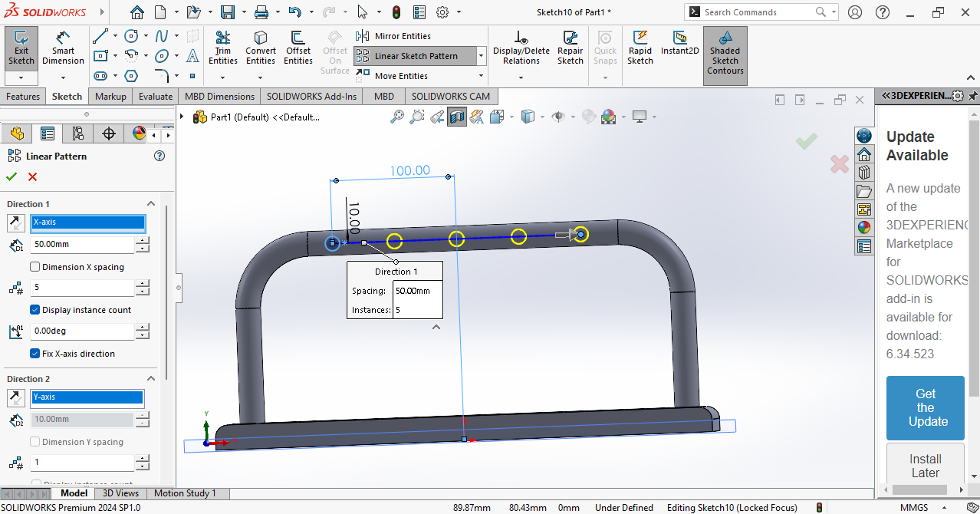Click Mirror Entities command
The height and width of the screenshot is (514, 980).
point(393,36)
